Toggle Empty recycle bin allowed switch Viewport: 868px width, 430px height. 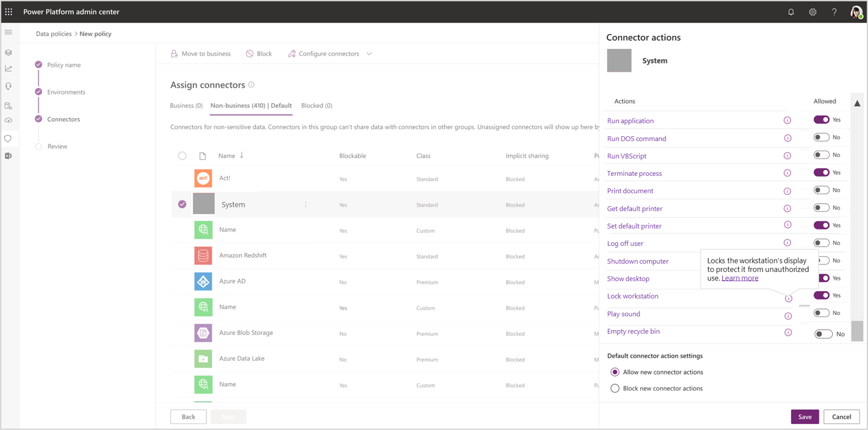pos(823,334)
